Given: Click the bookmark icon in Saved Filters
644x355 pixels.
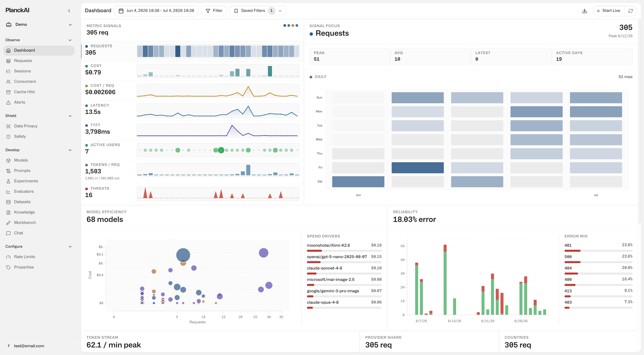Looking at the screenshot, I should coord(236,11).
